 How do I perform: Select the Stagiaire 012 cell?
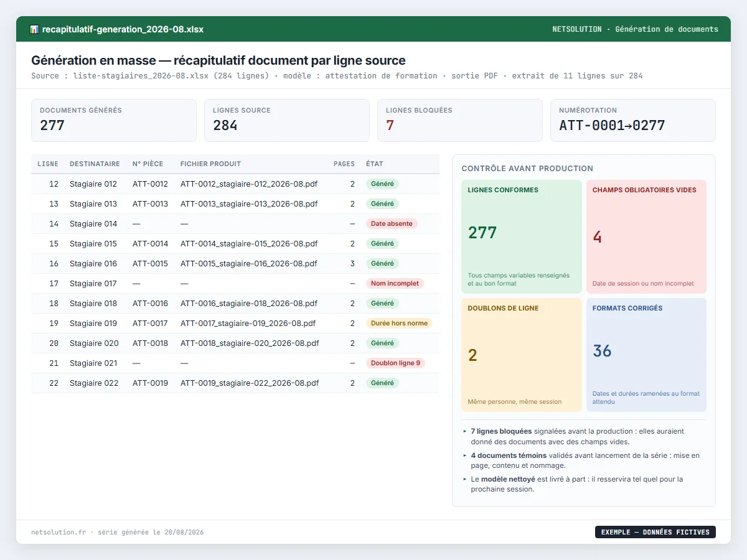(93, 184)
